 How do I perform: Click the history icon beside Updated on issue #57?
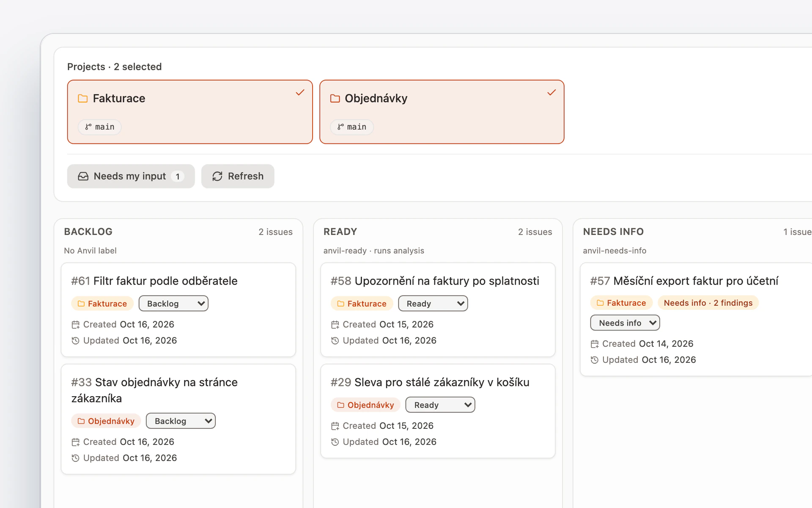[x=595, y=360]
